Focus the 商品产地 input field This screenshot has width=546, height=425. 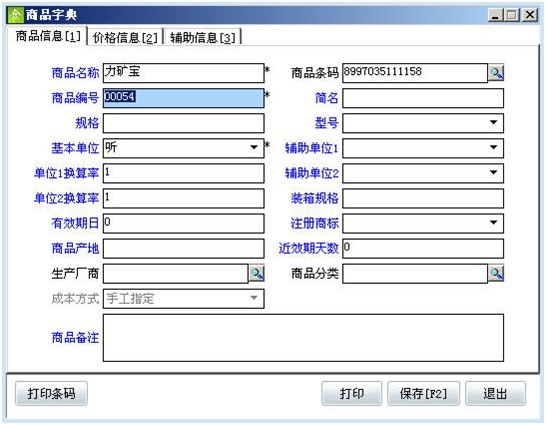click(184, 248)
